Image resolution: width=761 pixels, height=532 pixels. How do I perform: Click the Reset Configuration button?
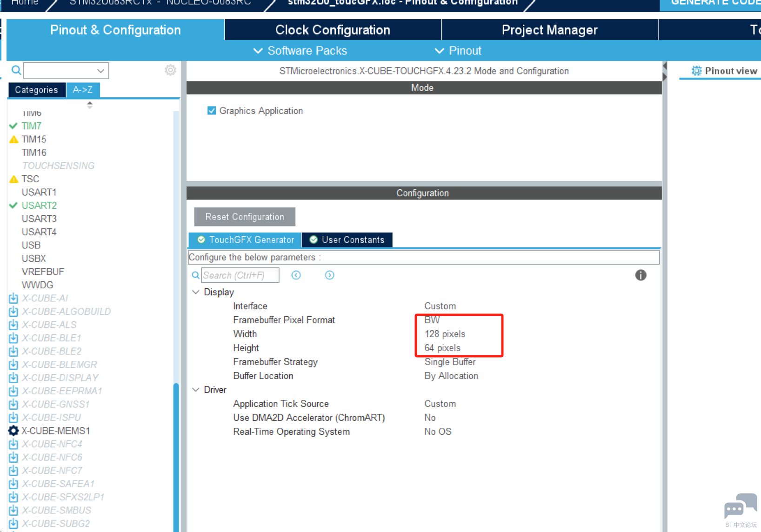[245, 217]
